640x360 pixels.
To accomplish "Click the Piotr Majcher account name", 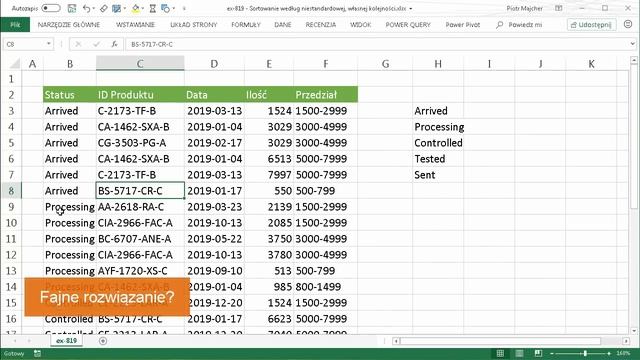I will (524, 8).
